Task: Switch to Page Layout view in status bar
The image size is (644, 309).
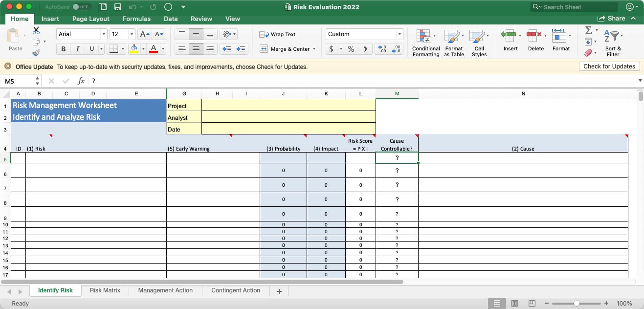Action: coord(514,303)
